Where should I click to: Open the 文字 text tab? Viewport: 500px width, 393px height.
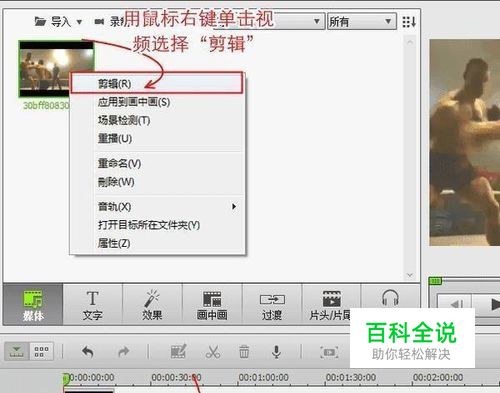pos(93,304)
